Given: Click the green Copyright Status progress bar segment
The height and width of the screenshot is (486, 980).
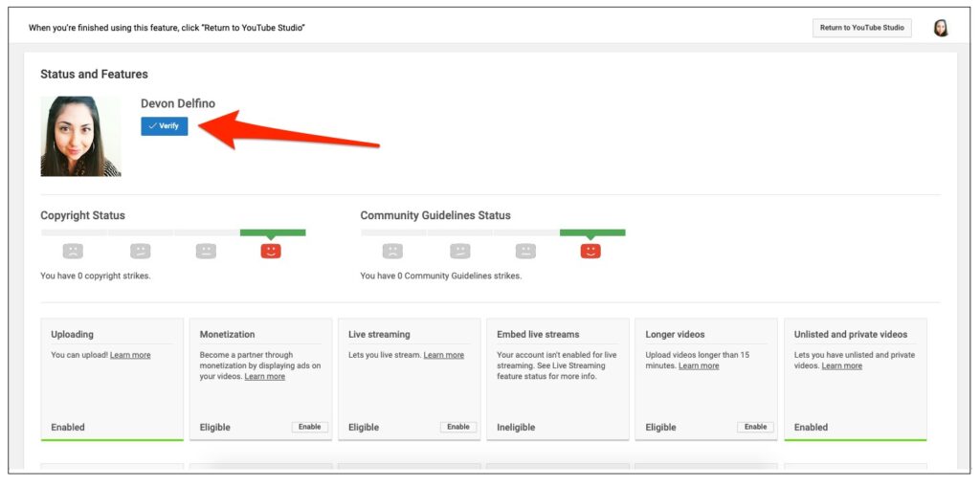Looking at the screenshot, I should [x=273, y=233].
